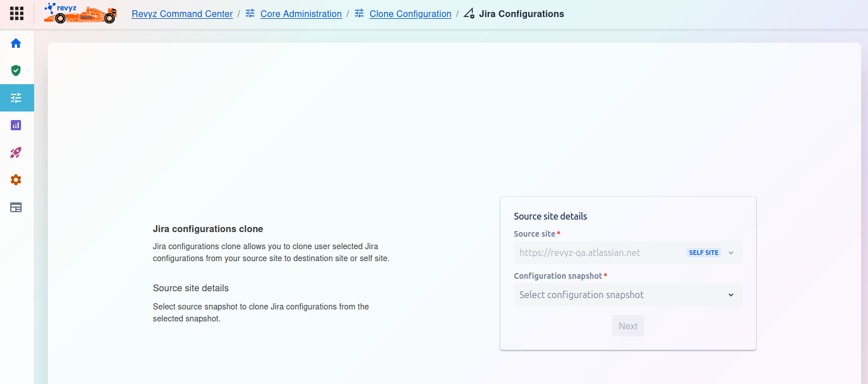Click the Jira Configurations breadcrumb icon

click(x=469, y=14)
